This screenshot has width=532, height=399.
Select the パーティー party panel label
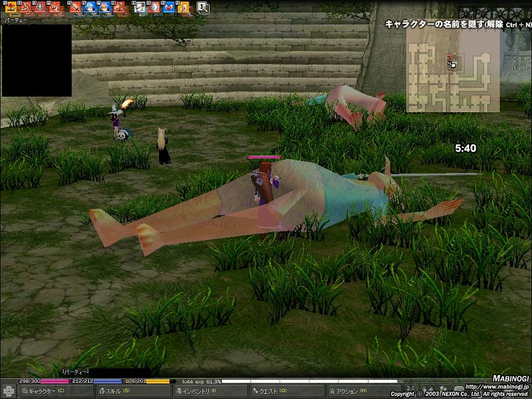[x=16, y=21]
